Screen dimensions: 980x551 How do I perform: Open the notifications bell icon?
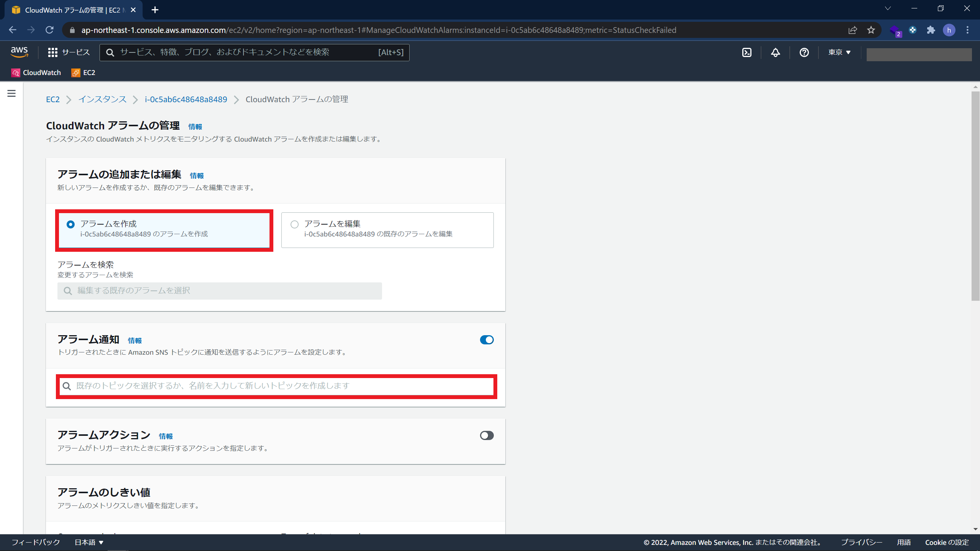point(776,52)
